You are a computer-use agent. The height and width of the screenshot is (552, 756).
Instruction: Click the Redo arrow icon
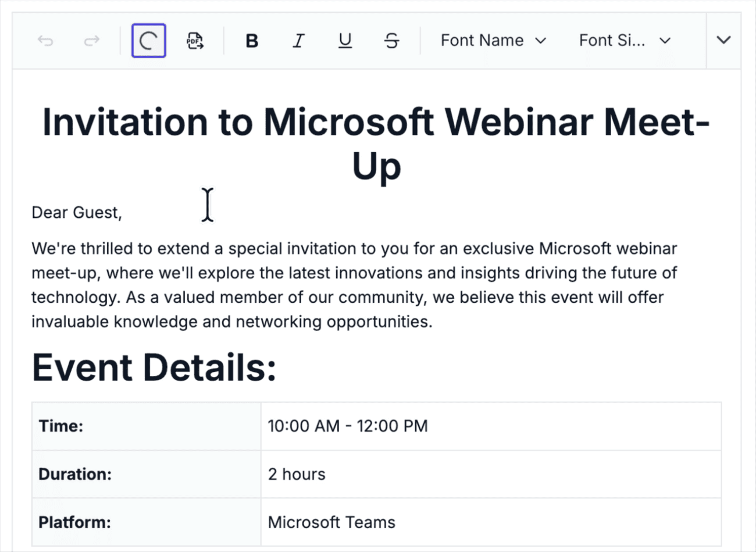click(x=92, y=41)
